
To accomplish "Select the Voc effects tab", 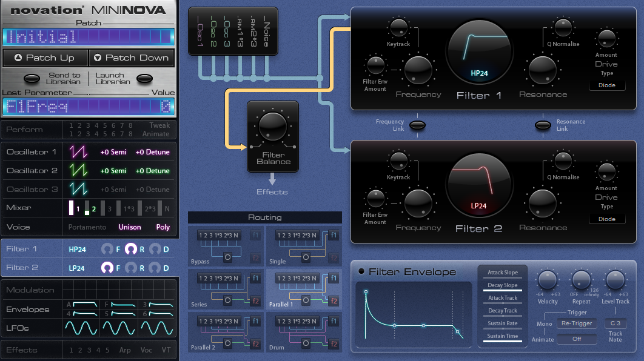I will (146, 350).
